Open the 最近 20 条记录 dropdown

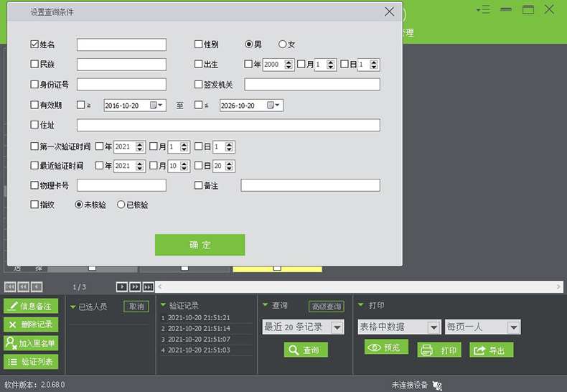pos(337,327)
